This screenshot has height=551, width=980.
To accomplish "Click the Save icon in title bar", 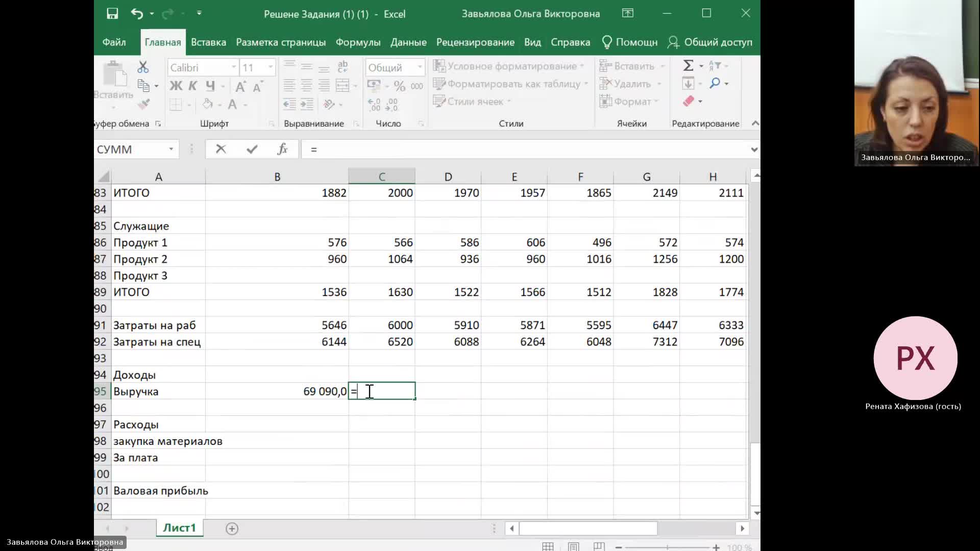I will click(112, 14).
